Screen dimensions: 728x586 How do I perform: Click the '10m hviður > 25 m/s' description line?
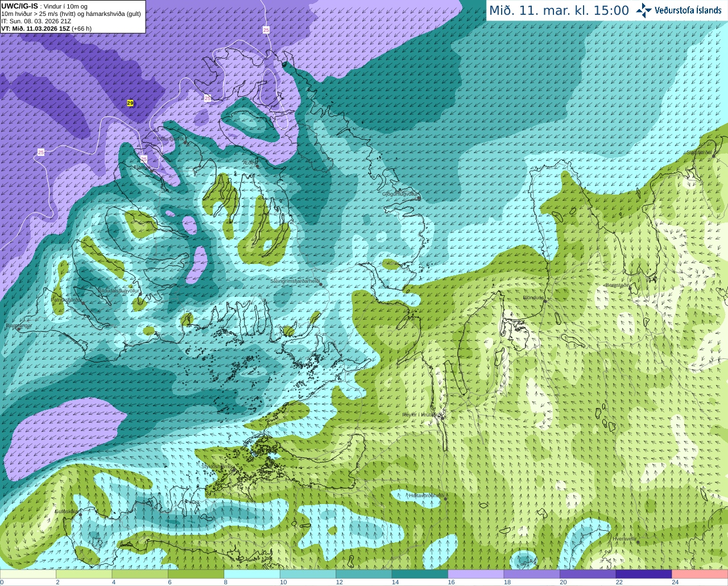(x=71, y=14)
